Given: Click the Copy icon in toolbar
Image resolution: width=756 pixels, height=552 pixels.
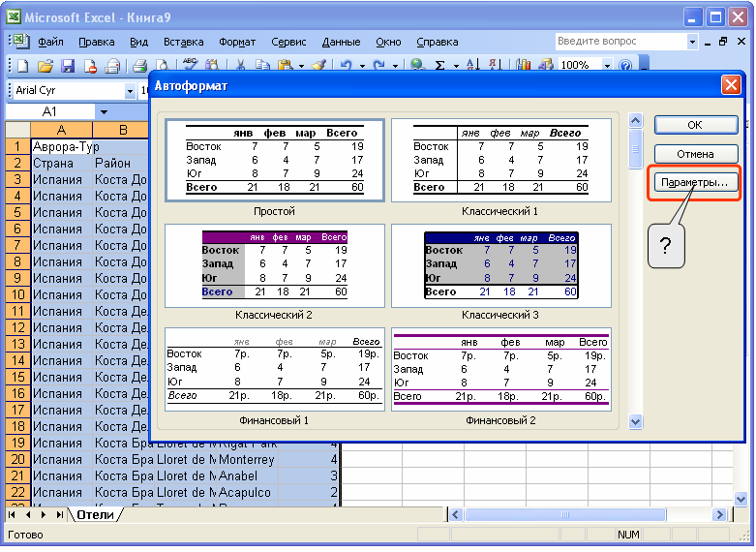Looking at the screenshot, I should click(262, 65).
